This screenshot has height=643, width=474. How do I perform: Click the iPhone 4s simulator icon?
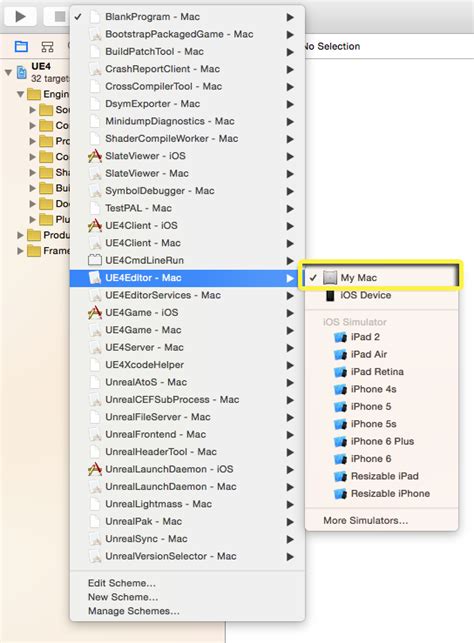click(x=340, y=389)
